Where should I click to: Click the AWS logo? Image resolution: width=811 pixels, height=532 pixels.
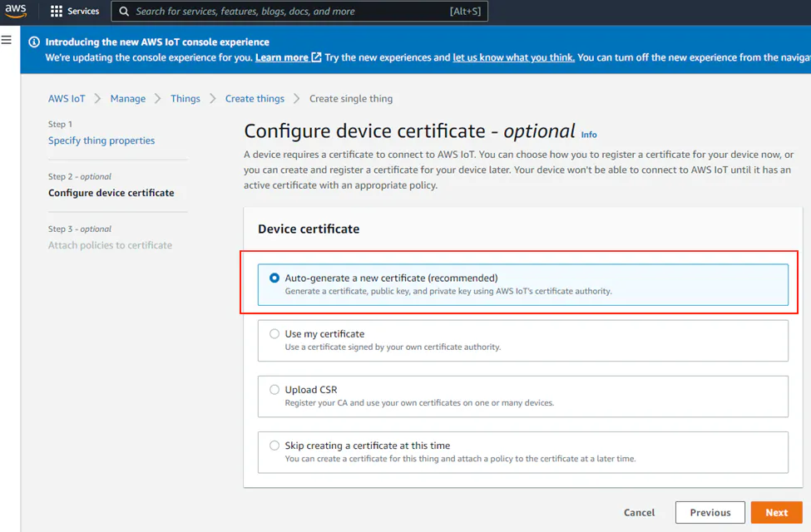click(16, 11)
